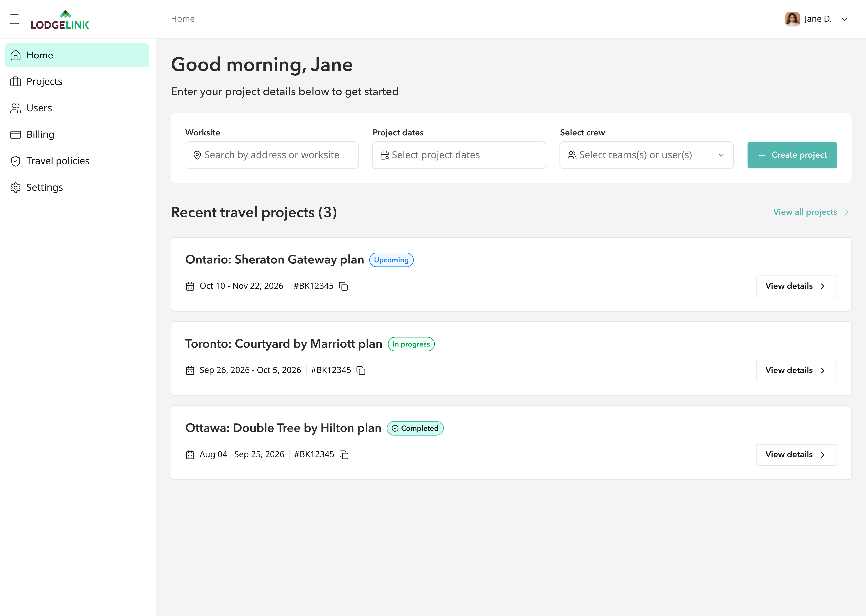This screenshot has width=866, height=616.
Task: Copy booking number for Ottawa Double Tree plan
Action: 344,455
